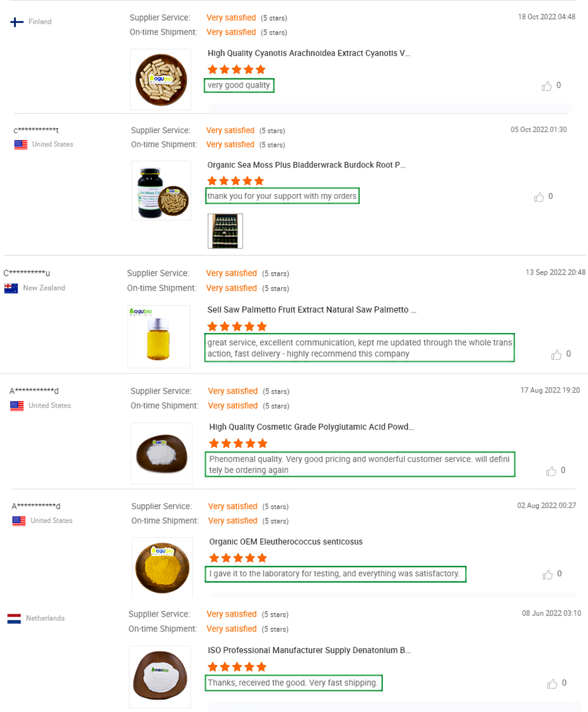Click the Finland flag icon
588x712 pixels.
[14, 21]
